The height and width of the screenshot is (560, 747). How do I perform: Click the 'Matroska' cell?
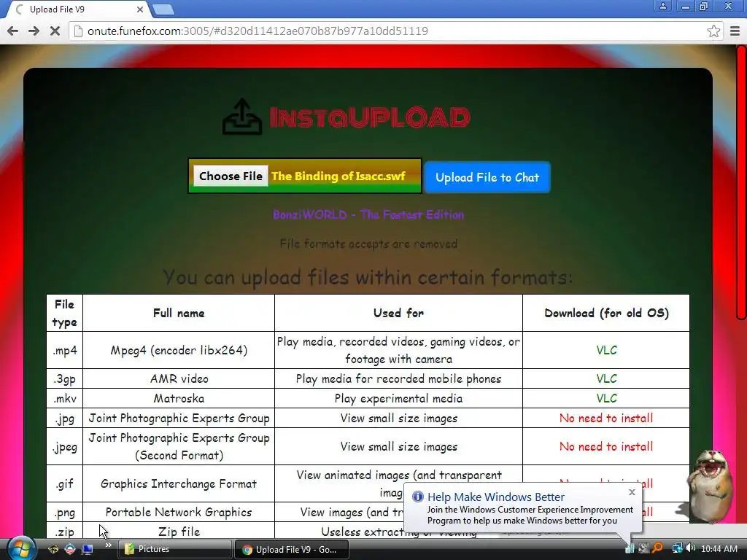point(179,399)
